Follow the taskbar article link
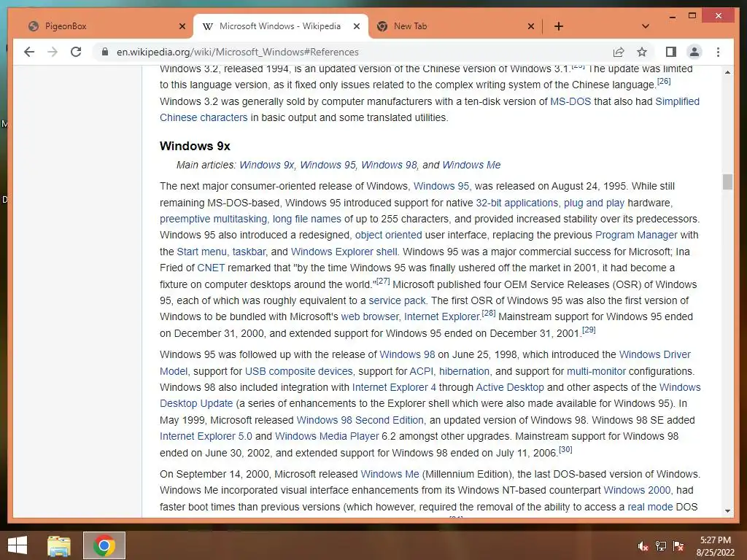The height and width of the screenshot is (560, 747). [249, 252]
